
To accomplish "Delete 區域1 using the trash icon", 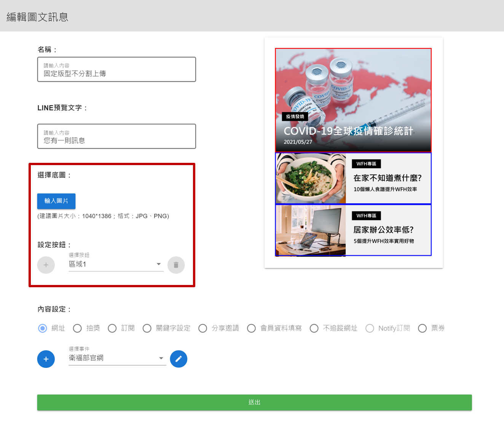I will pos(176,265).
